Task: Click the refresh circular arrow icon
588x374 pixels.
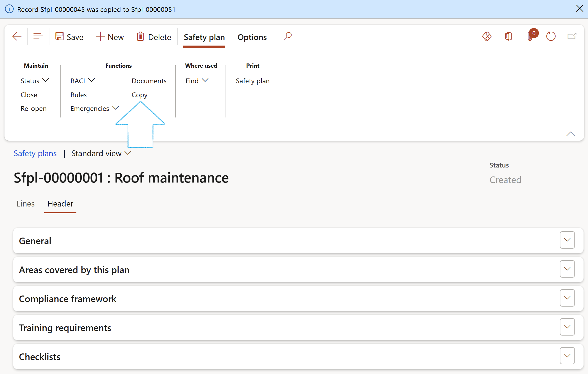Action: [x=551, y=36]
